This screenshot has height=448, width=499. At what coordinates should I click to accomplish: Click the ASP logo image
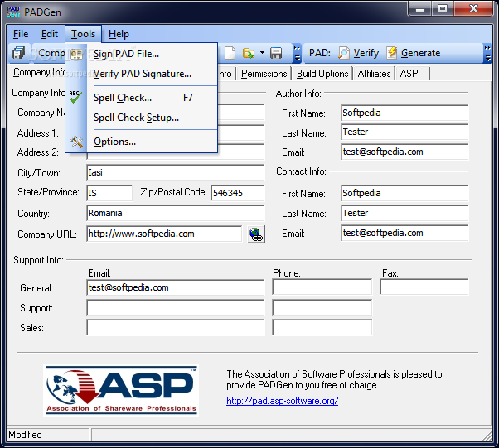[121, 391]
